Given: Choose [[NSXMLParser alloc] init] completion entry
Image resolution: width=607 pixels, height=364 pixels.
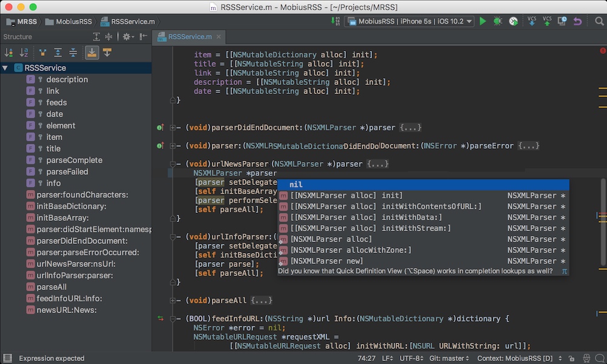Looking at the screenshot, I should pos(423,196).
